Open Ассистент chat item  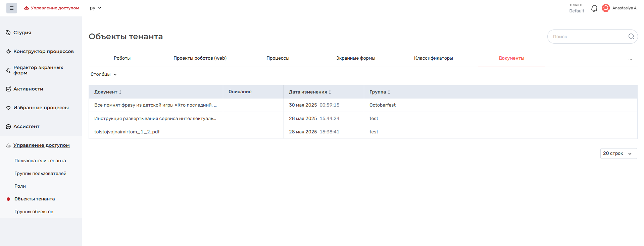(x=26, y=126)
